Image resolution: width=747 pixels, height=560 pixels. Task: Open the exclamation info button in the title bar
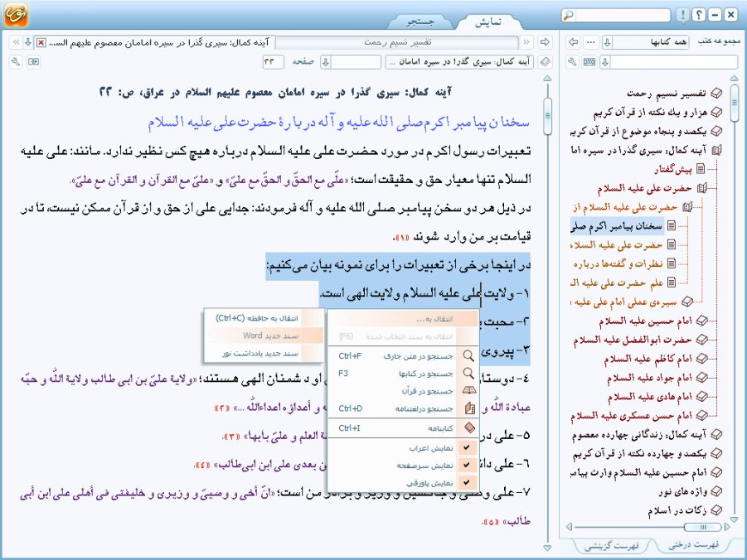[x=683, y=15]
